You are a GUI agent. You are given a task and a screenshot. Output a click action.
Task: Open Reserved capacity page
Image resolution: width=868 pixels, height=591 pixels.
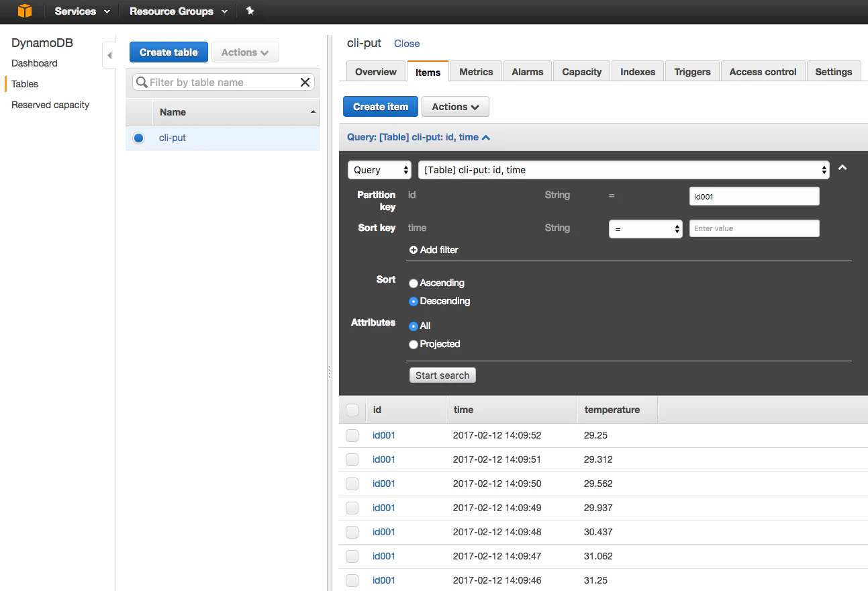tap(50, 105)
